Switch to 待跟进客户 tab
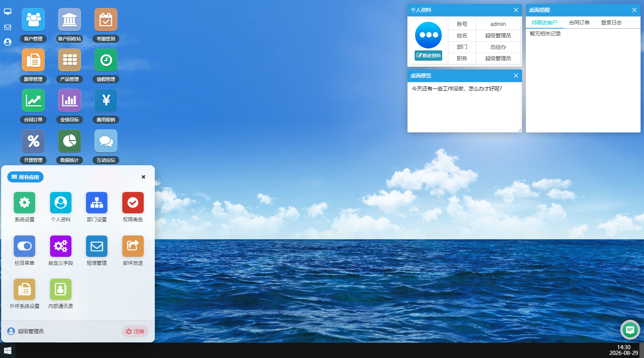644x358 pixels. point(544,23)
